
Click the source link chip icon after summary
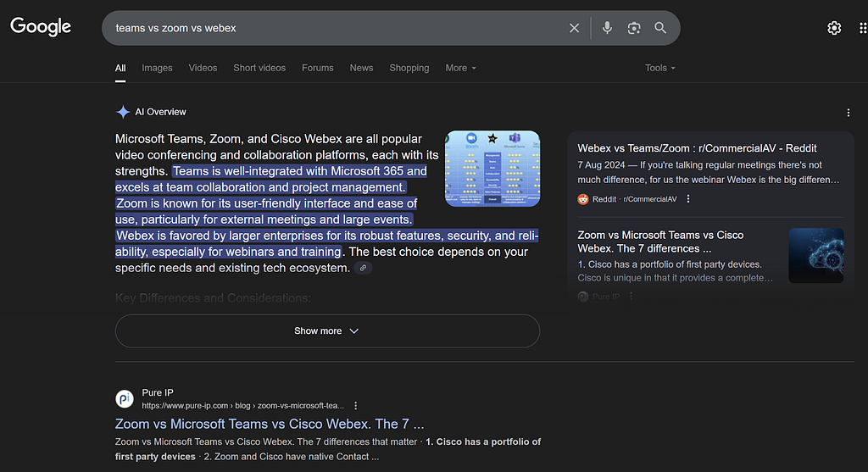pos(363,268)
